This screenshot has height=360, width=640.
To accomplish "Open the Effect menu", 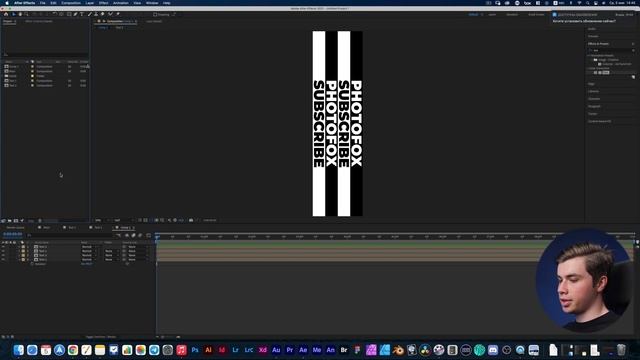I will pyautogui.click(x=104, y=3).
